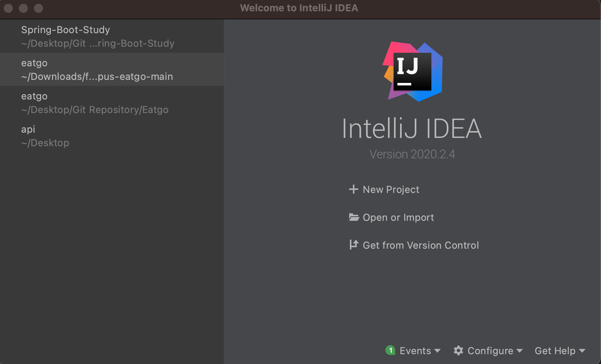Click the window zoom button
Screen dimensions: 601x364
[38, 8]
